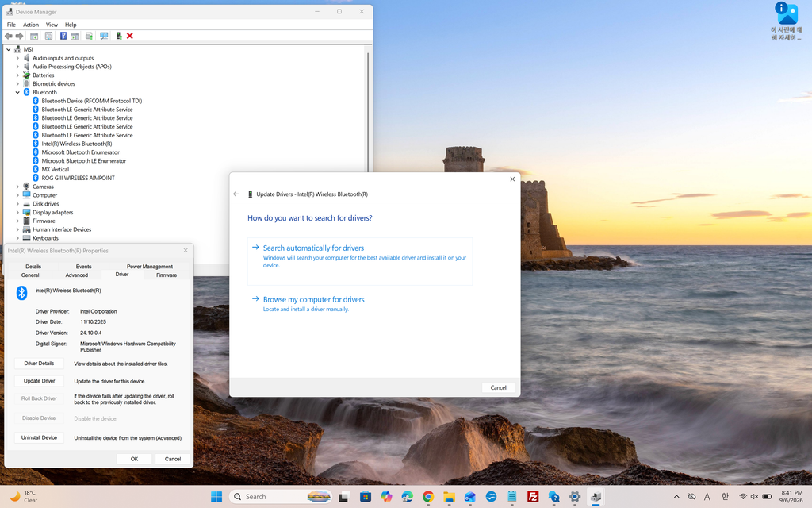Viewport: 812px width, 508px height.
Task: Select ROG GIII WIRELESS AIMPOINT device
Action: pos(78,178)
